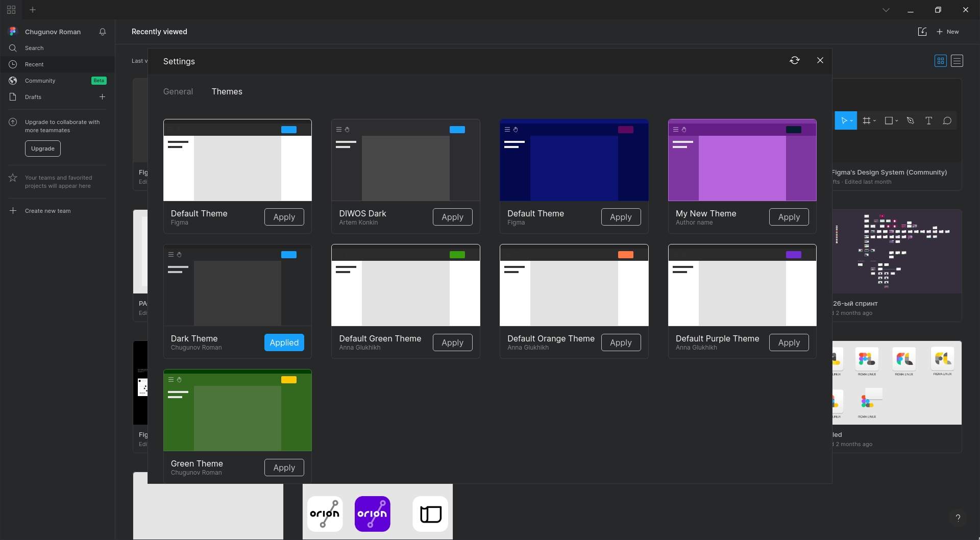The image size is (980, 540).
Task: Refresh themes using the reload icon
Action: coord(794,60)
